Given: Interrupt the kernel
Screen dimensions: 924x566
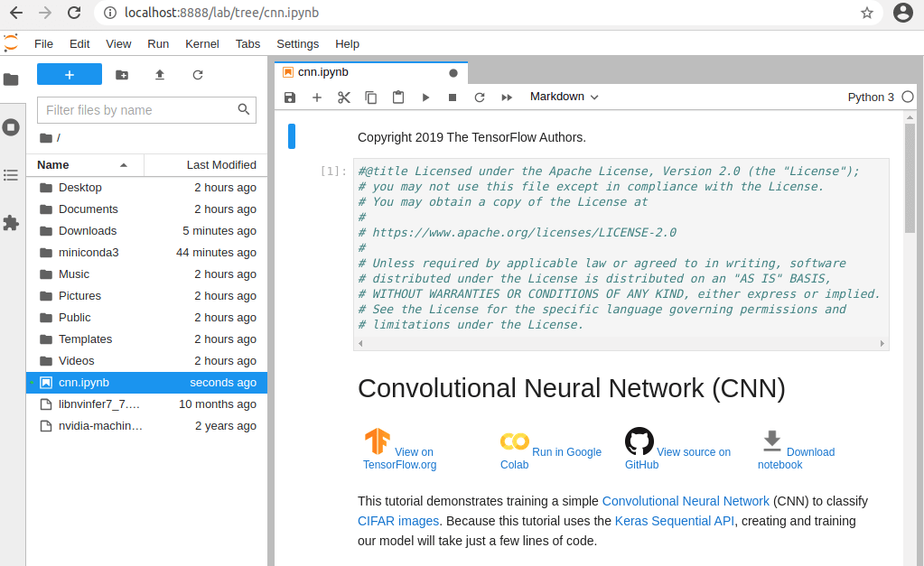Looking at the screenshot, I should 453,97.
